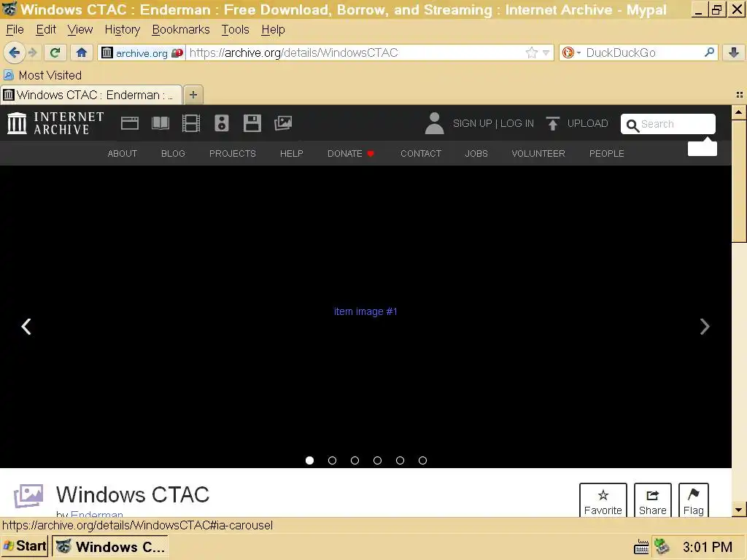The image size is (747, 560).
Task: Open the Texts book icon
Action: click(x=160, y=123)
